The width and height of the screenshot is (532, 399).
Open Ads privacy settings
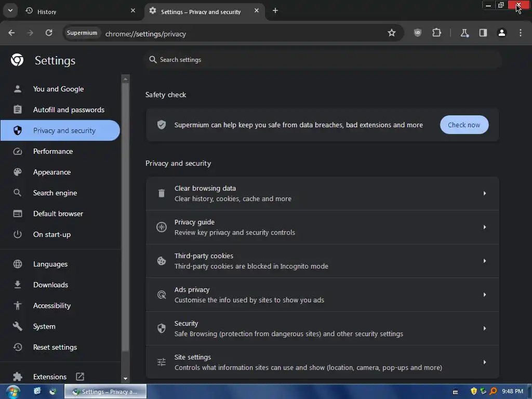click(322, 295)
